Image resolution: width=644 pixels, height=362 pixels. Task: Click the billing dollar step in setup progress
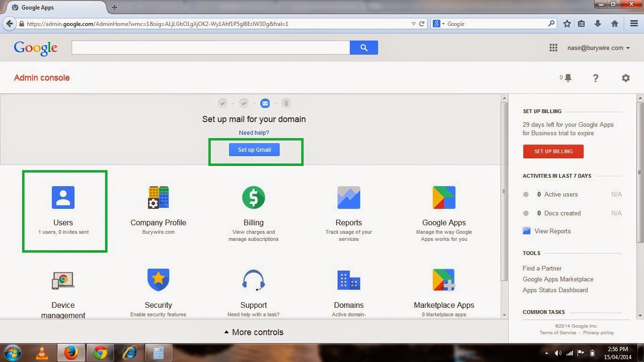pyautogui.click(x=286, y=103)
